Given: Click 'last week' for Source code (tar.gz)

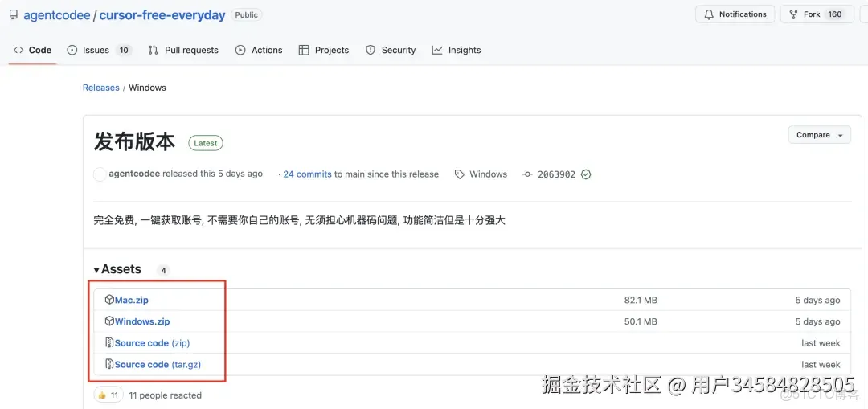Looking at the screenshot, I should (821, 364).
